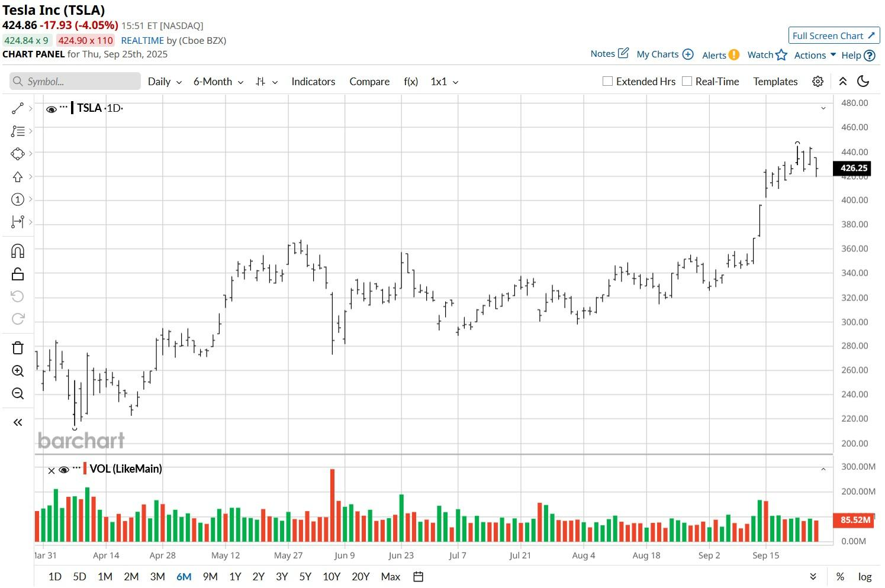Open the bar type dropdown
This screenshot has height=588, width=885.
[x=266, y=82]
